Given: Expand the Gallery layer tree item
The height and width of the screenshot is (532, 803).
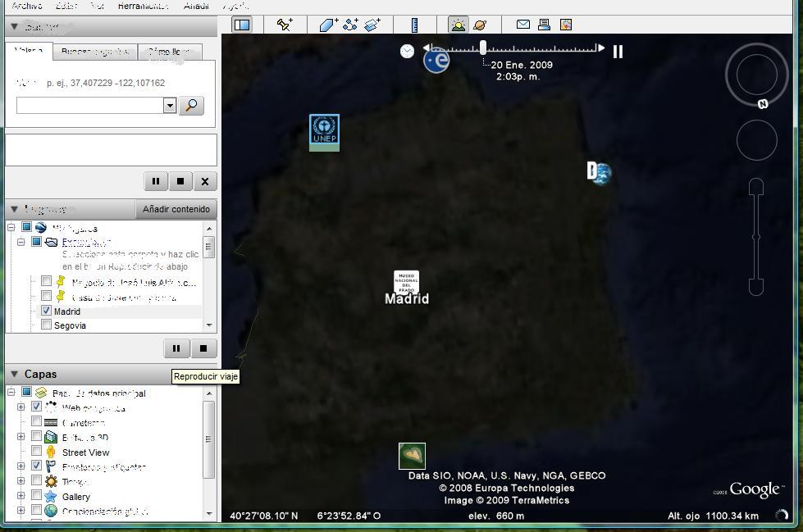Looking at the screenshot, I should tap(20, 496).
